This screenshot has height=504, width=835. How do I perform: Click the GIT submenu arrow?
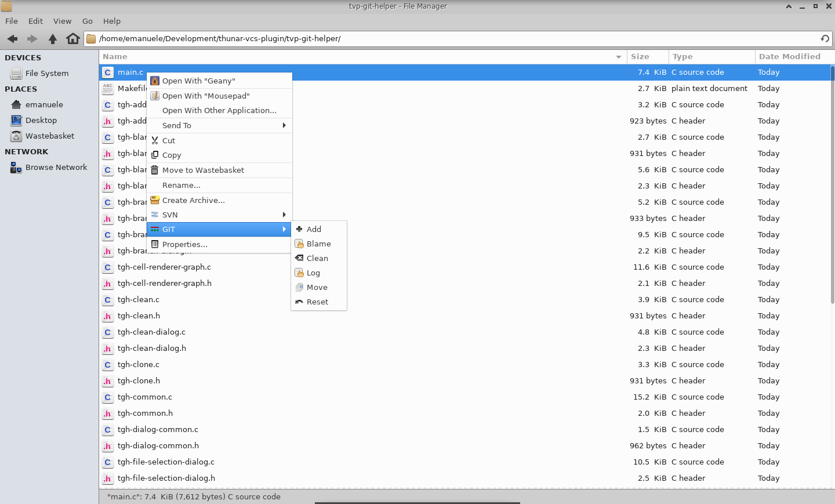[284, 229]
